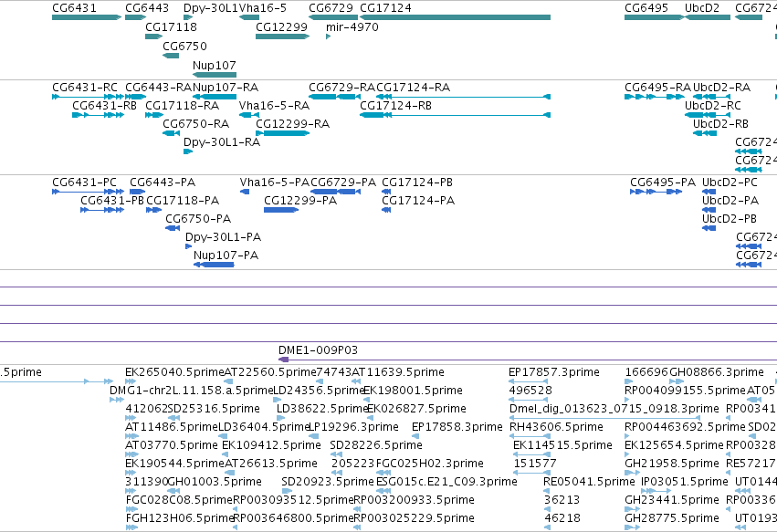Open the LD24356.5prime EST label
The width and height of the screenshot is (777, 532).
pos(320,391)
